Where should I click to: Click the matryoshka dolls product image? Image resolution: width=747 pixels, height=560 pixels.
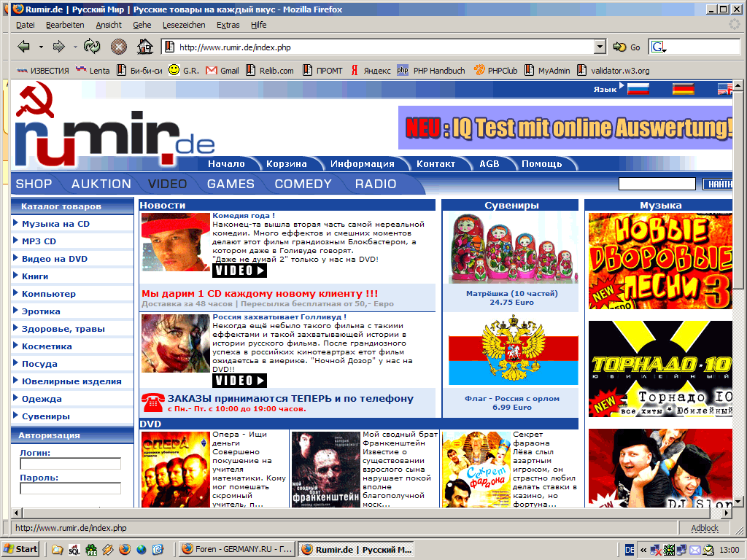click(513, 248)
